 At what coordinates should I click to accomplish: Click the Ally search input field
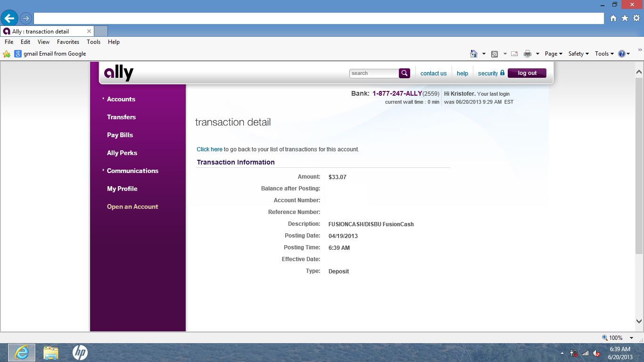374,73
